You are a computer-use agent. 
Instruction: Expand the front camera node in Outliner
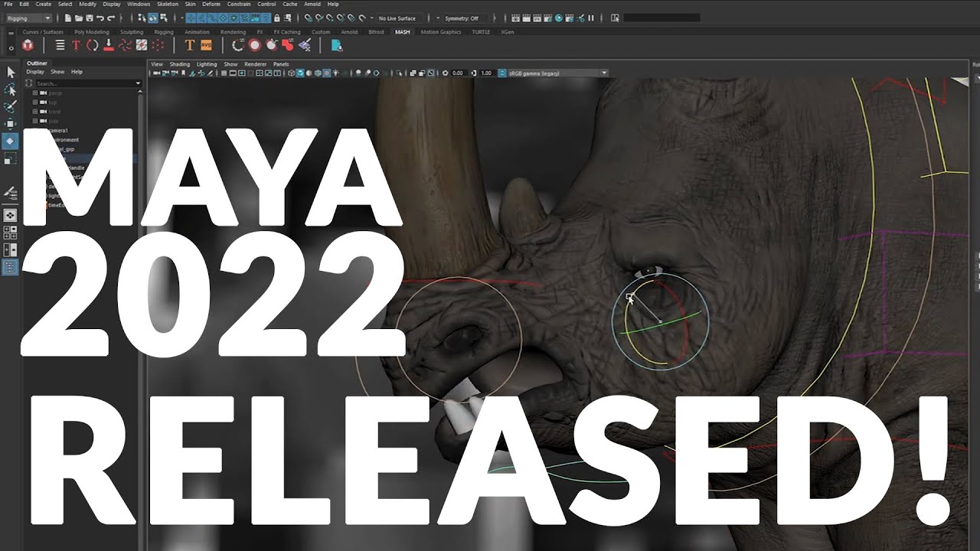coord(35,112)
